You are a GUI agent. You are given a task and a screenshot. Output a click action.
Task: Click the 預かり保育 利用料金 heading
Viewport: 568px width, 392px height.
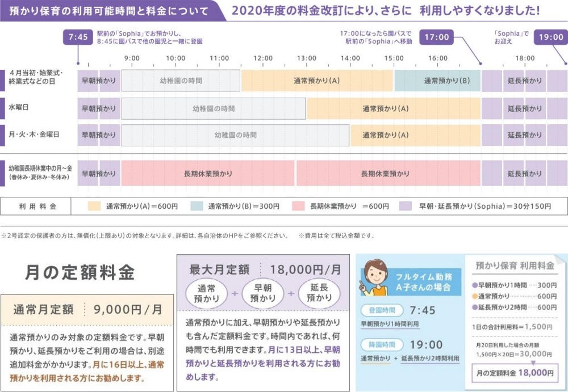click(515, 265)
